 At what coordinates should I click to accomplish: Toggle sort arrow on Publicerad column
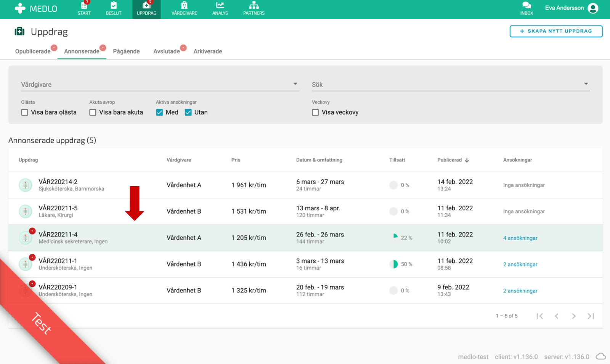coord(467,160)
